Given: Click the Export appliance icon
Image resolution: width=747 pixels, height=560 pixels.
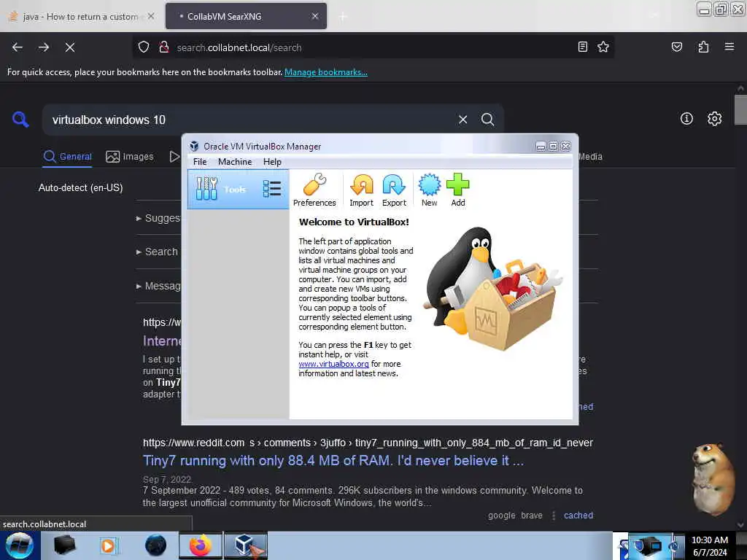Looking at the screenshot, I should tap(394, 190).
